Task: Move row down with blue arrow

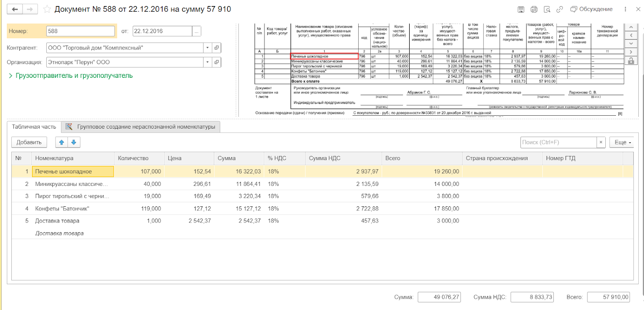Action: (x=74, y=142)
